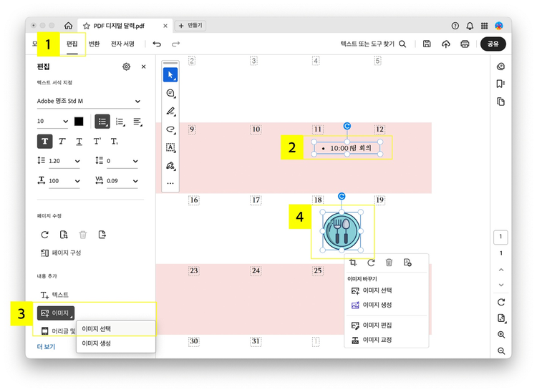Toggle italic text formatting
The height and width of the screenshot is (392, 537).
[x=62, y=141]
